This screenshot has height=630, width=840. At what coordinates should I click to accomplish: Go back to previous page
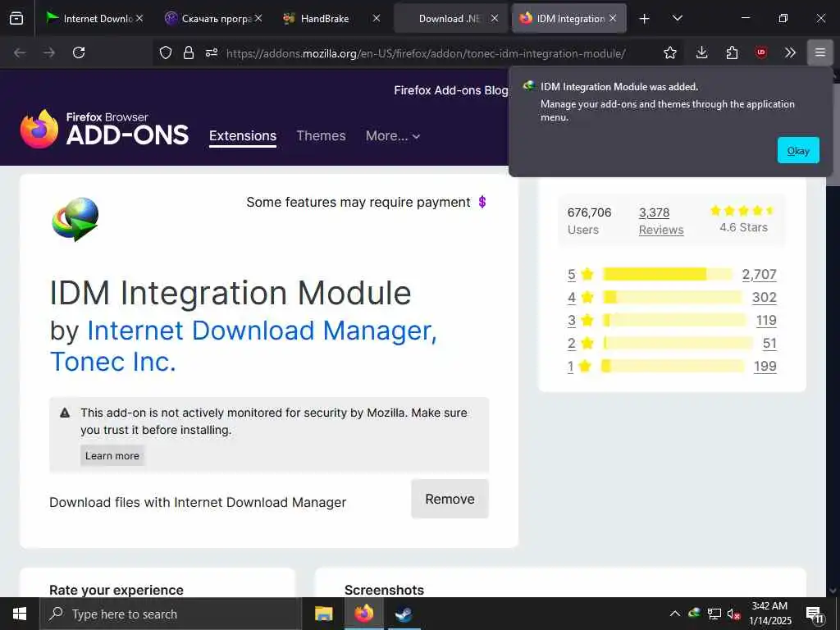tap(20, 52)
